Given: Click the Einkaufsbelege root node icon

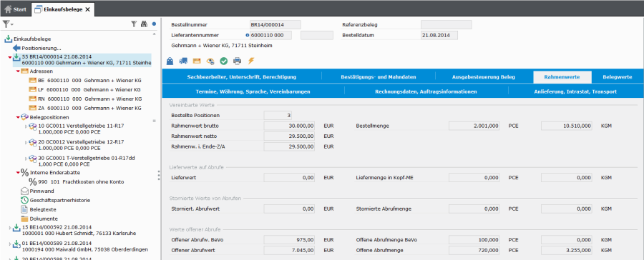Looking at the screenshot, I should pyautogui.click(x=8, y=39).
